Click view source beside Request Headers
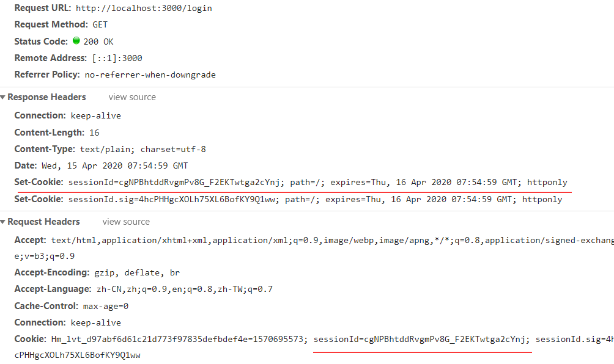The image size is (614, 364). click(126, 222)
